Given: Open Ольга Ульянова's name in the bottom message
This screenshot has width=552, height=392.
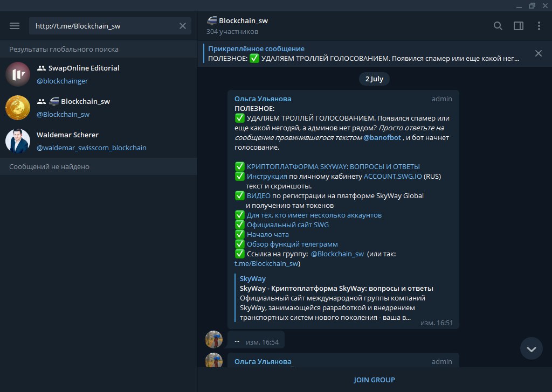Looking at the screenshot, I should tap(263, 361).
